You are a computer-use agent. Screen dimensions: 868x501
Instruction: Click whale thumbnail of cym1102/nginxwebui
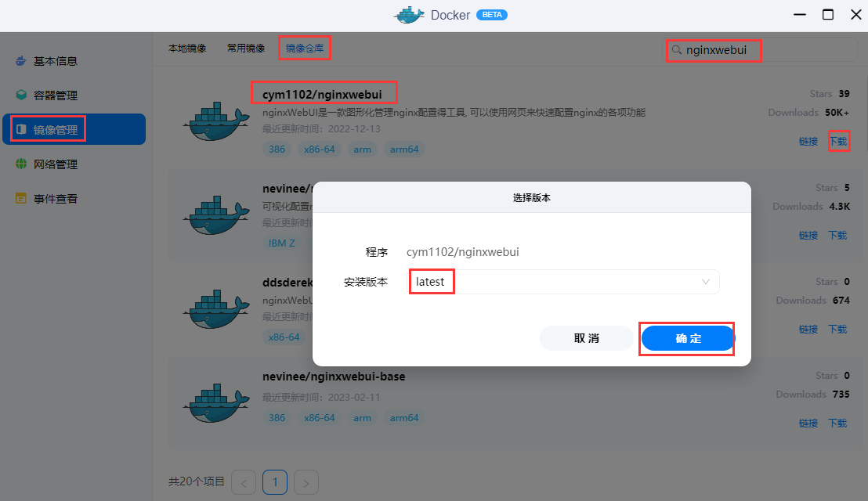coord(216,121)
